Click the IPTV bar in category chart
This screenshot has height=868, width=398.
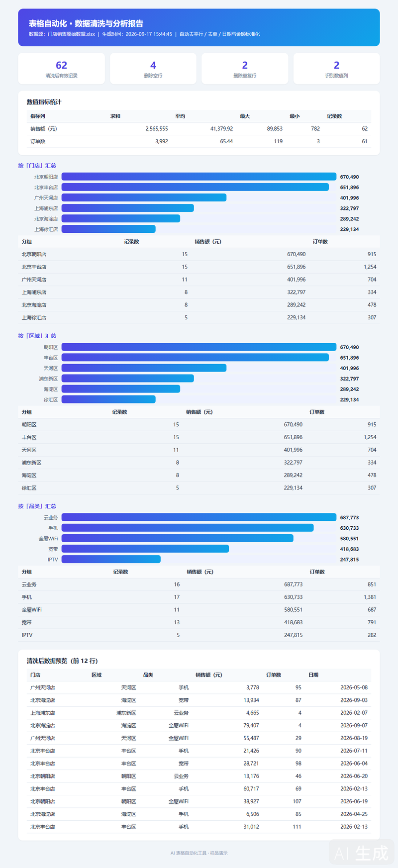[x=111, y=559]
